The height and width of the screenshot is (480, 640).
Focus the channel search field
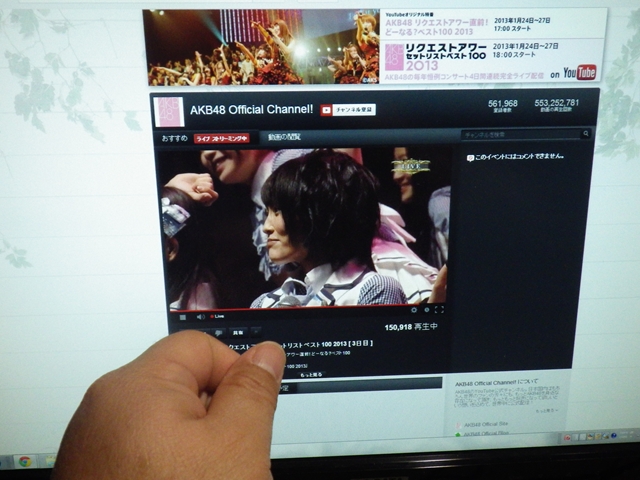521,134
